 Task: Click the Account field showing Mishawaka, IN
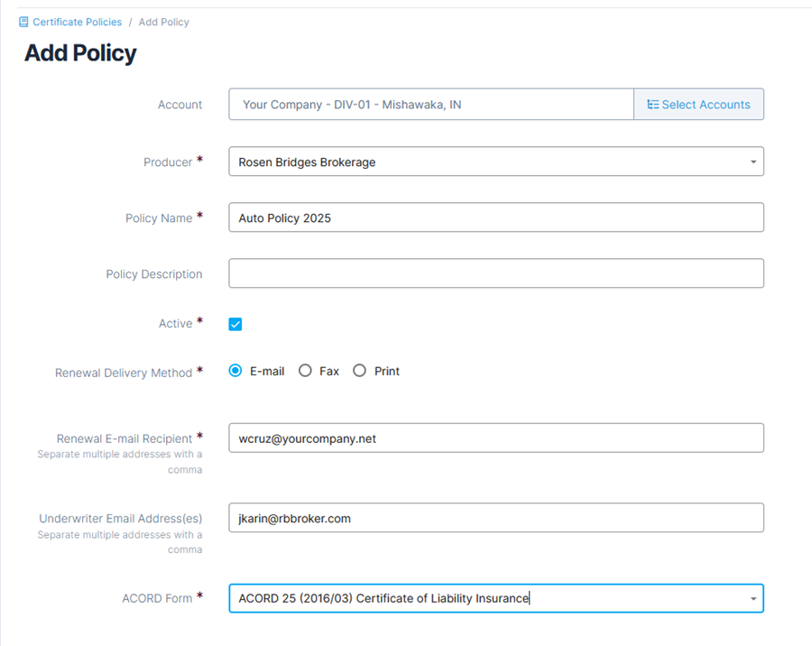click(x=431, y=104)
